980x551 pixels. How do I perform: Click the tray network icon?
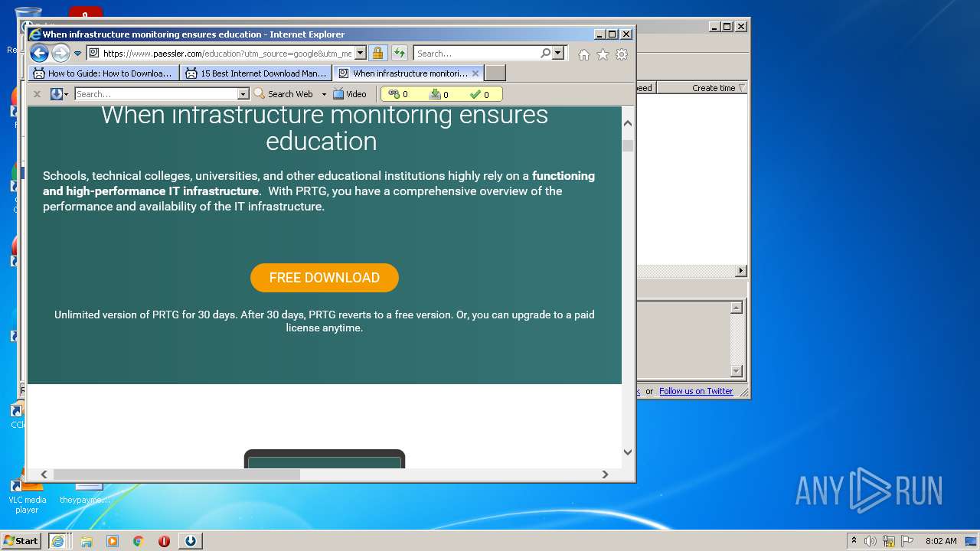click(889, 541)
